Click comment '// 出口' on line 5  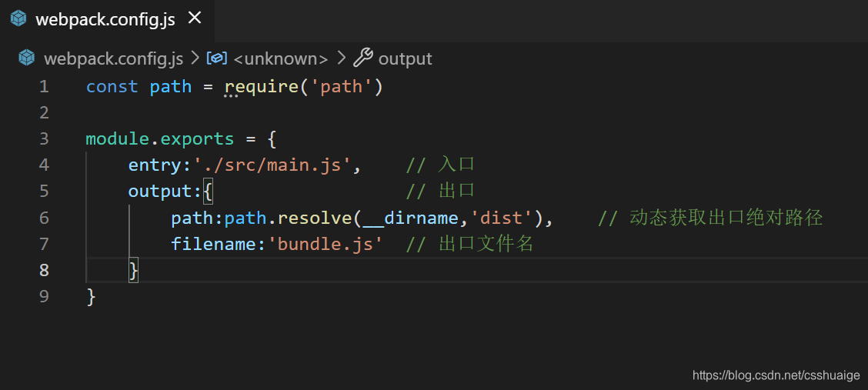click(441, 191)
